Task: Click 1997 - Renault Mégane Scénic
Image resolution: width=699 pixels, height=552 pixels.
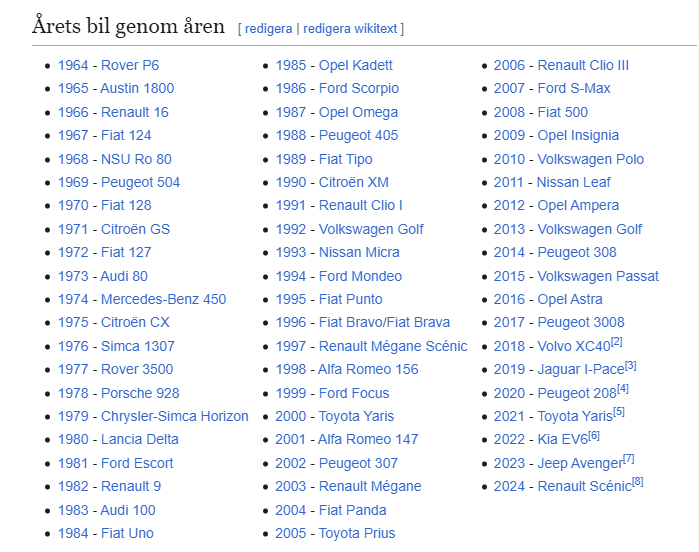Action: [371, 346]
